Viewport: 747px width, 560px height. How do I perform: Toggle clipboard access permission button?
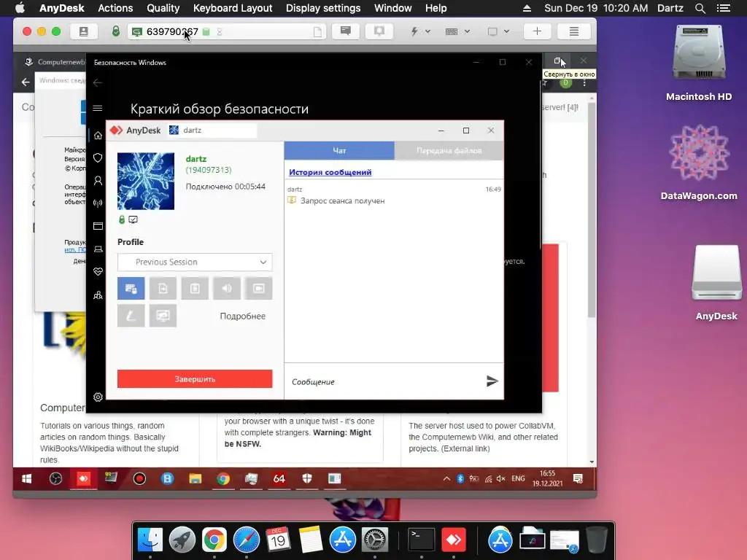pyautogui.click(x=195, y=288)
